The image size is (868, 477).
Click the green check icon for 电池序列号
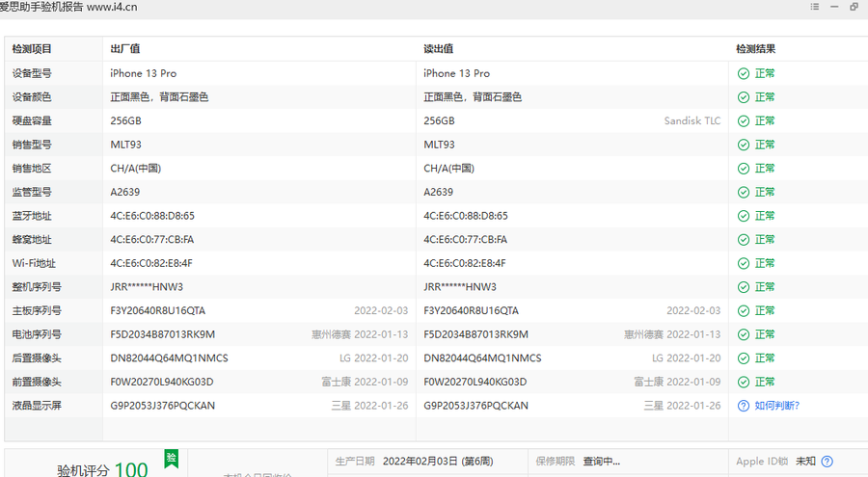[744, 335]
